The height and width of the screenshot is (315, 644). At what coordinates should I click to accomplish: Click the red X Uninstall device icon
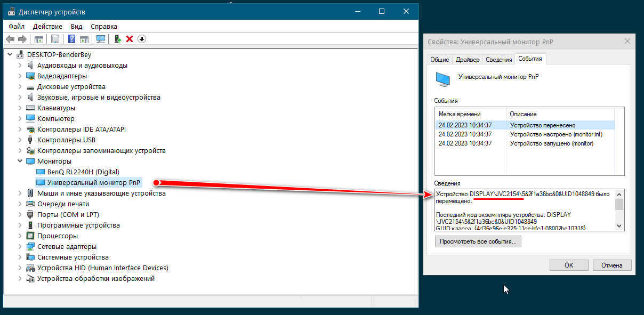[130, 39]
